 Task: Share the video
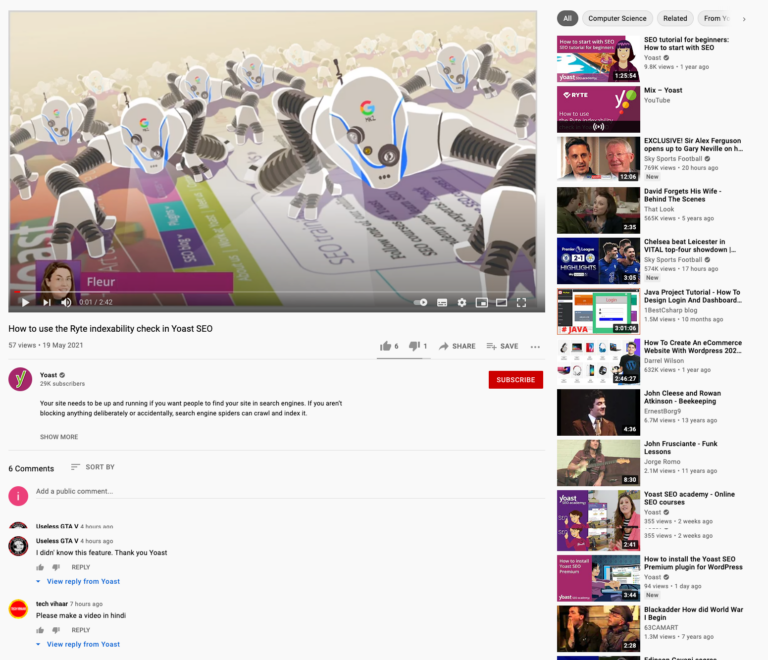[457, 346]
